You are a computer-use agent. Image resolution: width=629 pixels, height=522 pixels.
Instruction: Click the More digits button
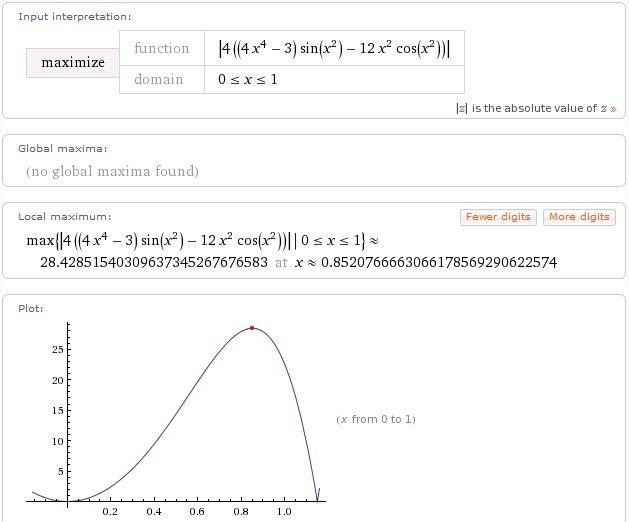click(x=579, y=217)
